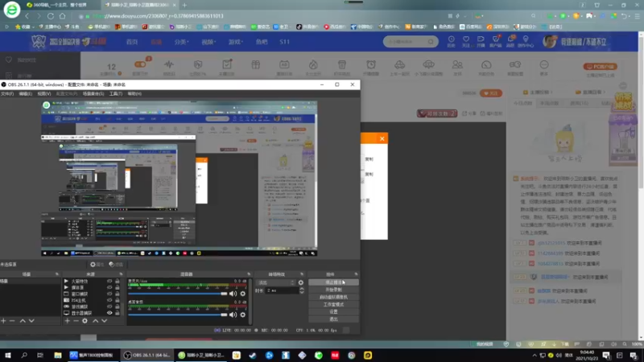Image resolution: width=644 pixels, height=362 pixels.
Task: Click 开始录制 button in OBS controls
Action: 333,290
